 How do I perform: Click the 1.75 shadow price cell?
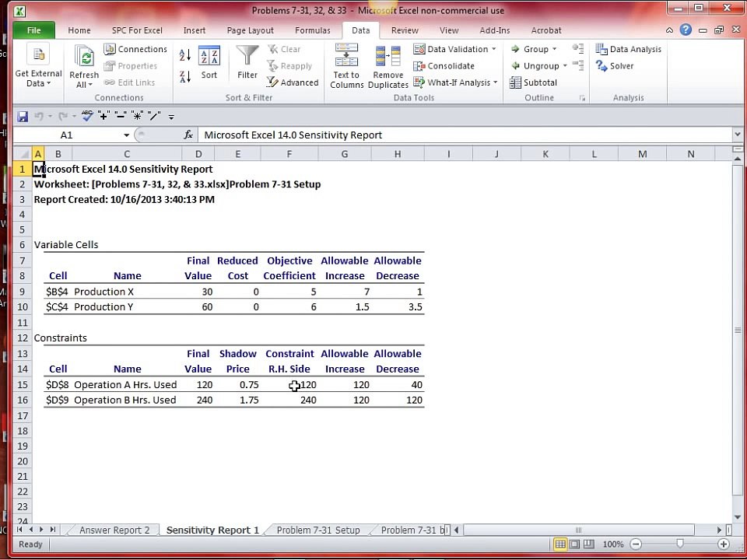(238, 400)
